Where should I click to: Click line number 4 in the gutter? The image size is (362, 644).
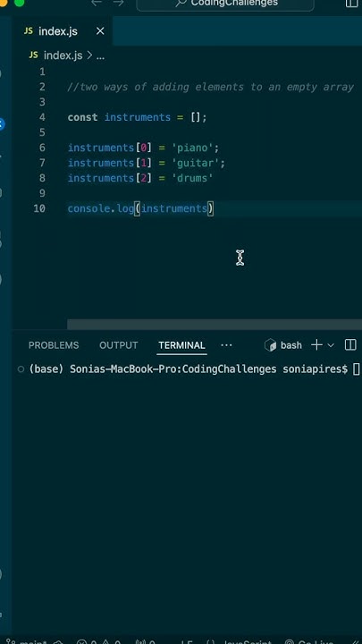42,117
